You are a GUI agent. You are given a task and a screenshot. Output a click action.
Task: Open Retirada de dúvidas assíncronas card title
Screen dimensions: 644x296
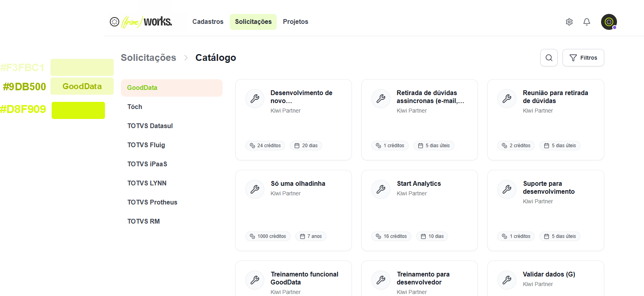[x=431, y=97]
